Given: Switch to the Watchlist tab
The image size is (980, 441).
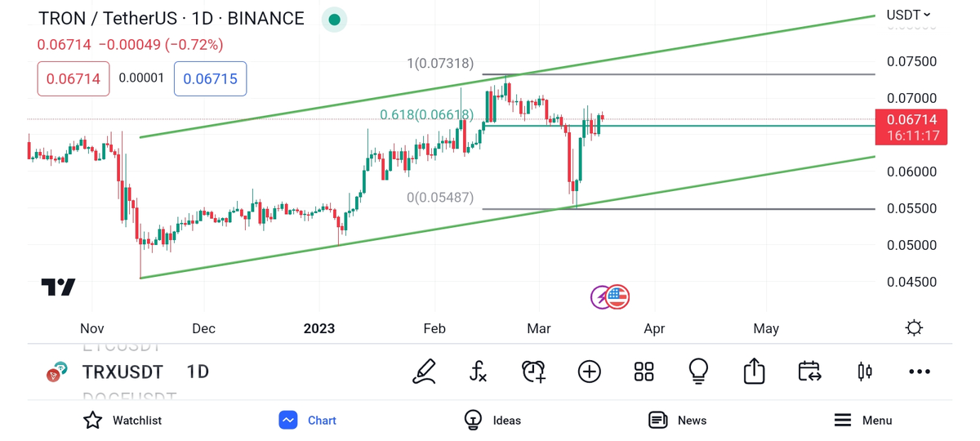Looking at the screenshot, I should click(x=122, y=420).
